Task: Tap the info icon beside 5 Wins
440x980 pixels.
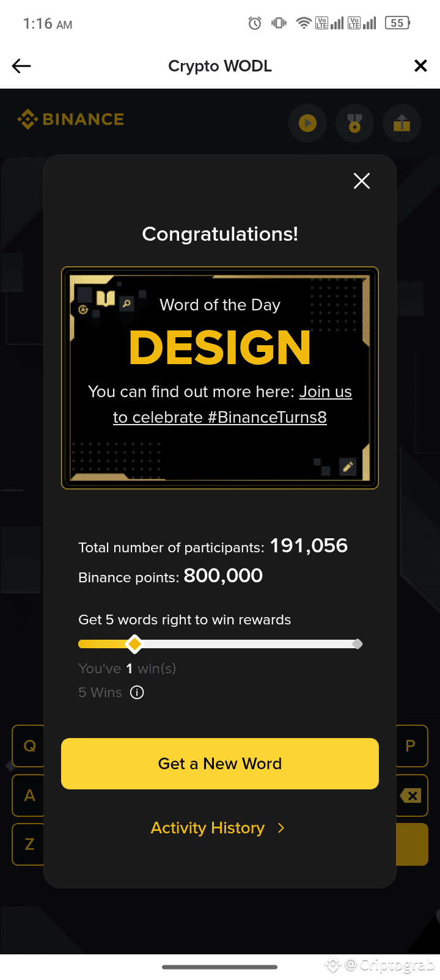Action: click(137, 692)
